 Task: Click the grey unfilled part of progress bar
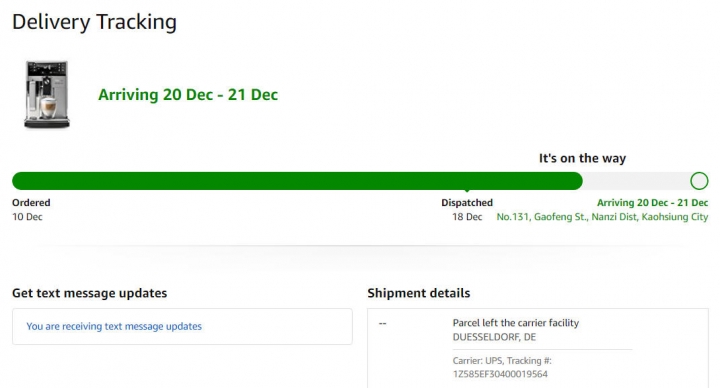click(636, 181)
